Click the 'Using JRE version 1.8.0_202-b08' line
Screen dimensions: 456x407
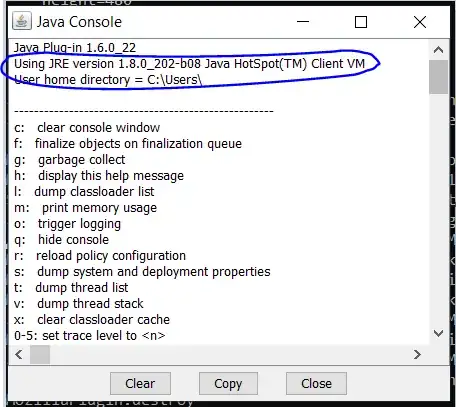click(x=189, y=64)
